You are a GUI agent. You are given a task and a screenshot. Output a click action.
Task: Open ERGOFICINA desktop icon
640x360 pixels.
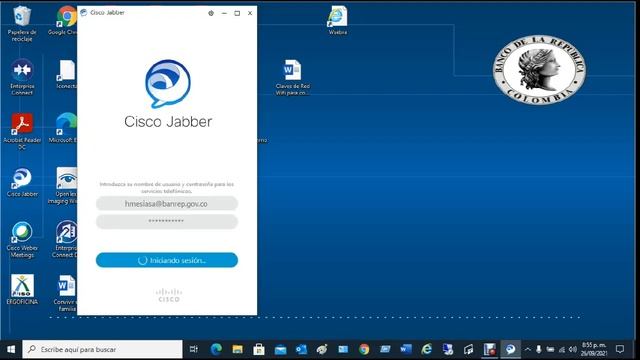[x=22, y=289]
